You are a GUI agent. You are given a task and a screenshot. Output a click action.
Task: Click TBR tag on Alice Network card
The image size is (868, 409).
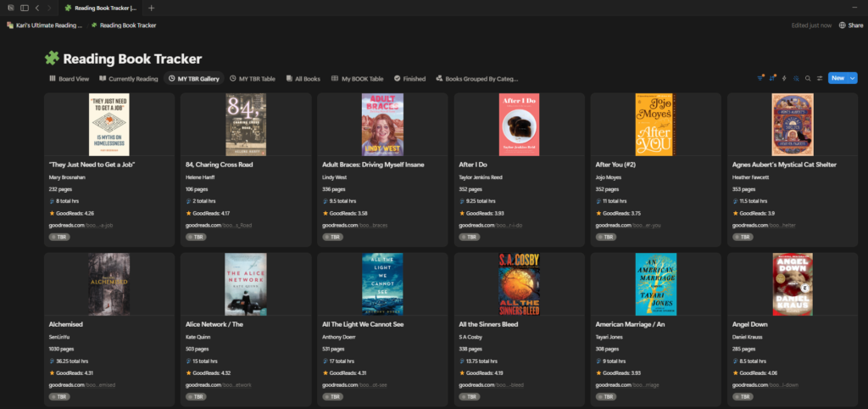[196, 397]
